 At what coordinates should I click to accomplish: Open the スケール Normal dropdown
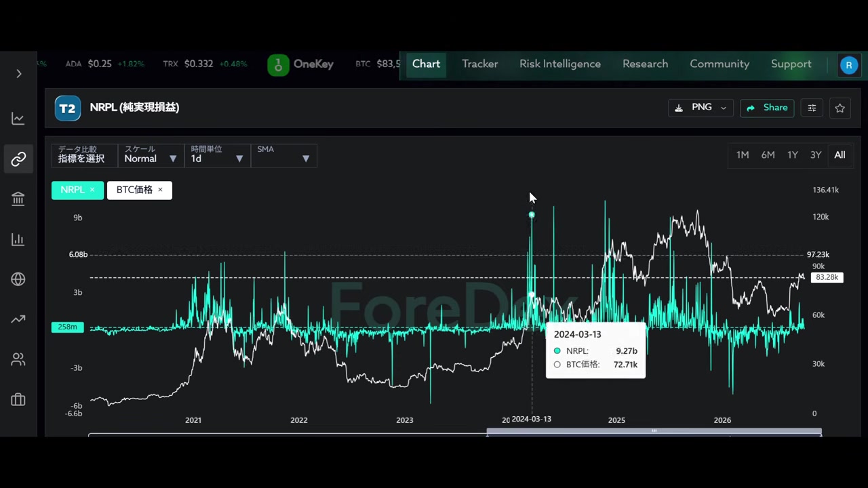point(151,155)
